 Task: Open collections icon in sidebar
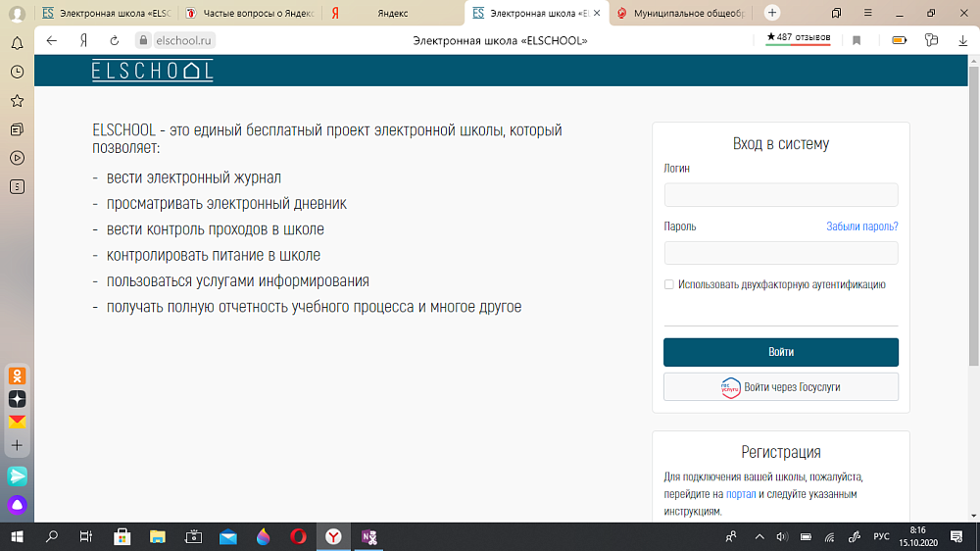click(17, 129)
